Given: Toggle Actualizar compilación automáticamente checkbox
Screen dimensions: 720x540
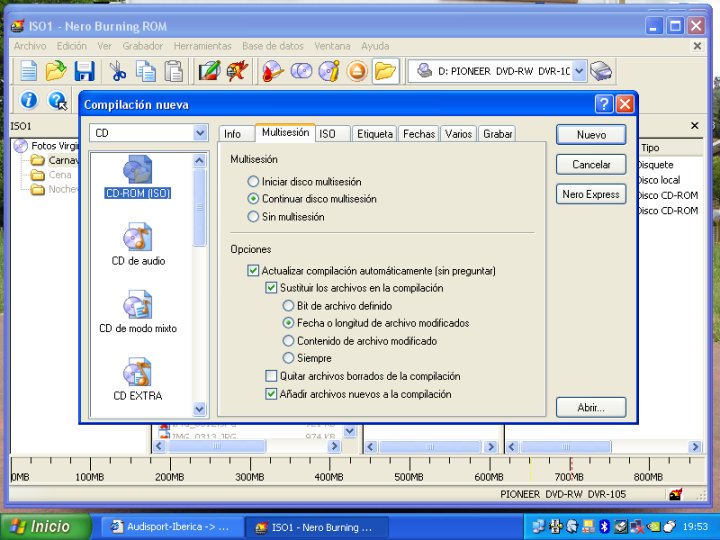Looking at the screenshot, I should pos(253,270).
